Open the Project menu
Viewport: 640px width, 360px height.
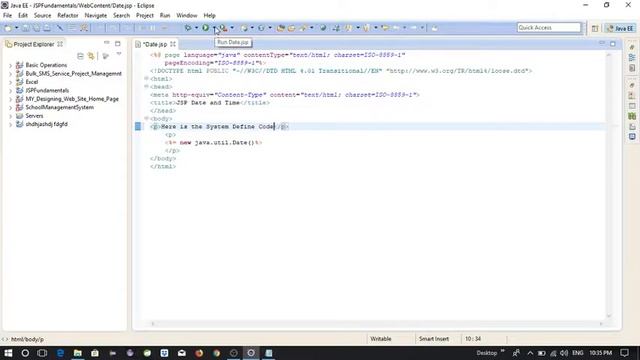tap(144, 16)
